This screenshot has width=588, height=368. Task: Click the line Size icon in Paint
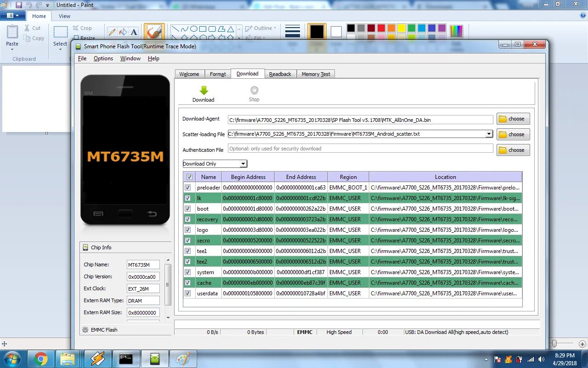tap(293, 32)
